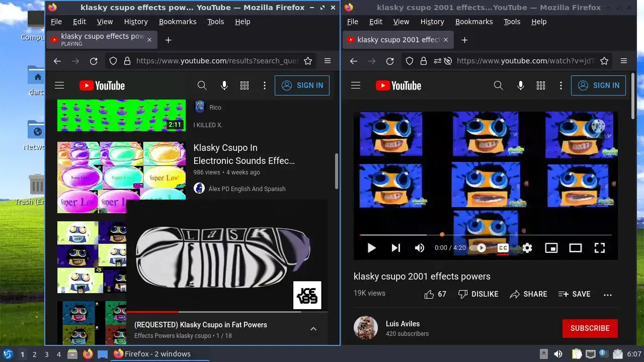Go to YouTube home logo in left window
This screenshot has height=362, width=644.
click(102, 85)
